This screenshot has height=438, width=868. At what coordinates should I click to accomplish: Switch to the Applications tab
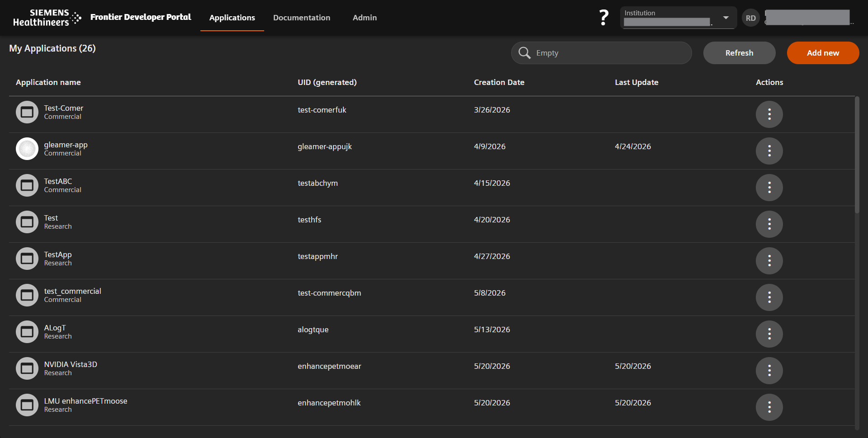pyautogui.click(x=232, y=18)
